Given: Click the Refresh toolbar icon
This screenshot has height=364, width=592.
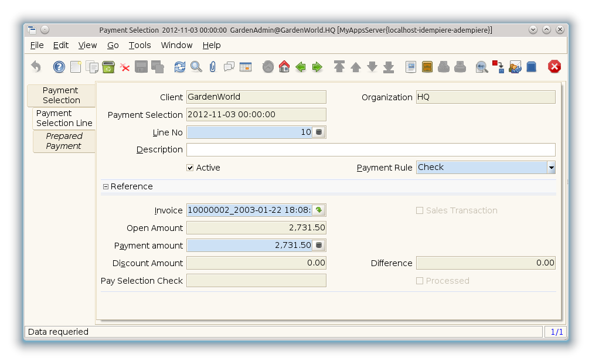Looking at the screenshot, I should (180, 67).
